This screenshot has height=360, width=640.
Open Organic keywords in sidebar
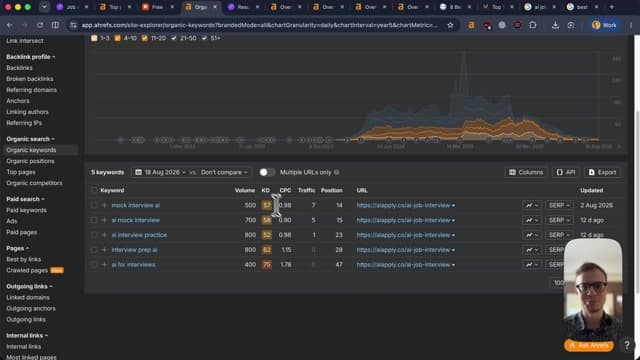pyautogui.click(x=31, y=150)
